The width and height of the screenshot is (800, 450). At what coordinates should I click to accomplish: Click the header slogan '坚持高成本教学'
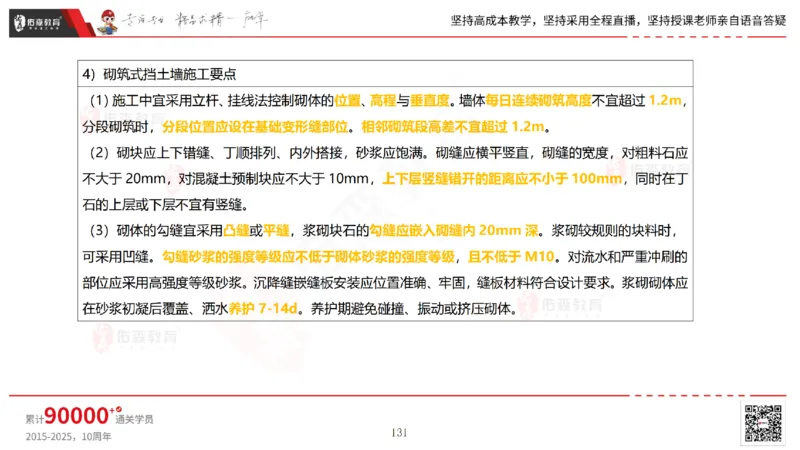click(491, 21)
